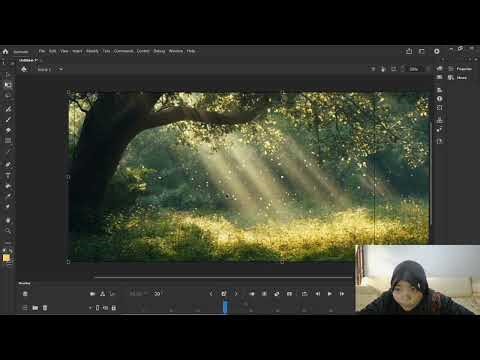Open the Window menu

176,51
